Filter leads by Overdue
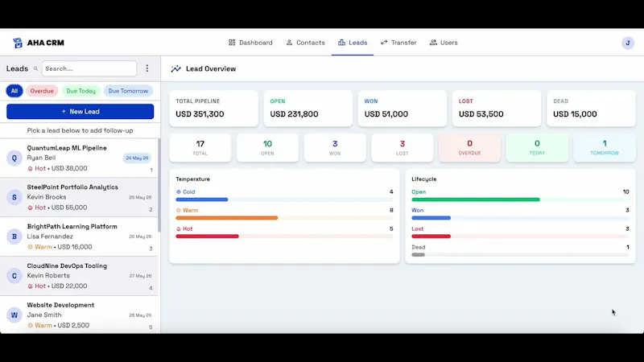Viewport: 644px width, 362px height. tap(42, 91)
